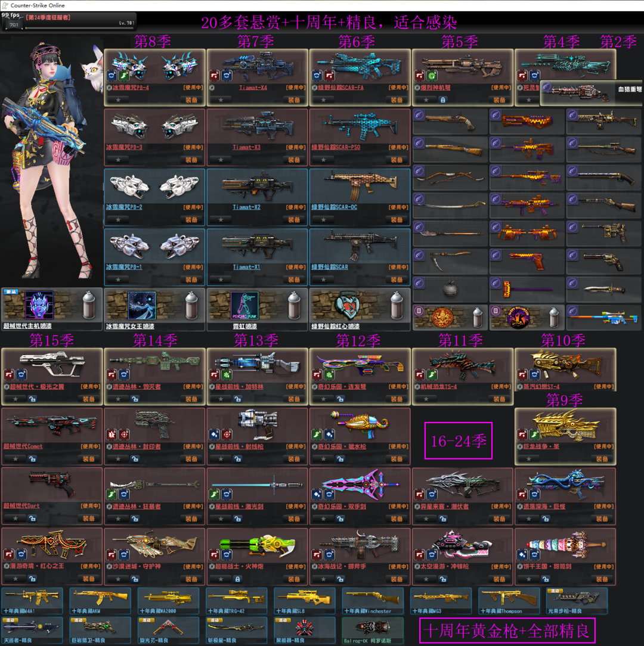Screen dimensions: 644x646
Task: Toggle favorite star on Tiamat-X2
Action: (x=221, y=219)
